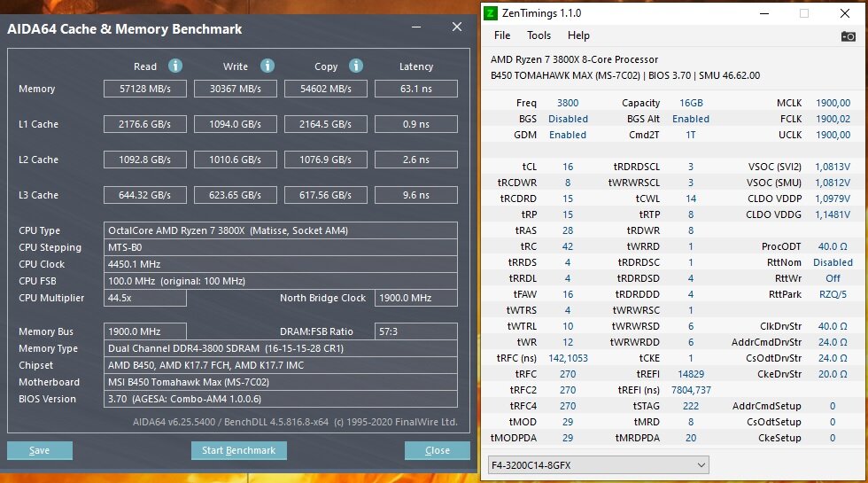The image size is (868, 483).
Task: Click the L2 Cache latency 2.6 ns field
Action: pos(416,160)
